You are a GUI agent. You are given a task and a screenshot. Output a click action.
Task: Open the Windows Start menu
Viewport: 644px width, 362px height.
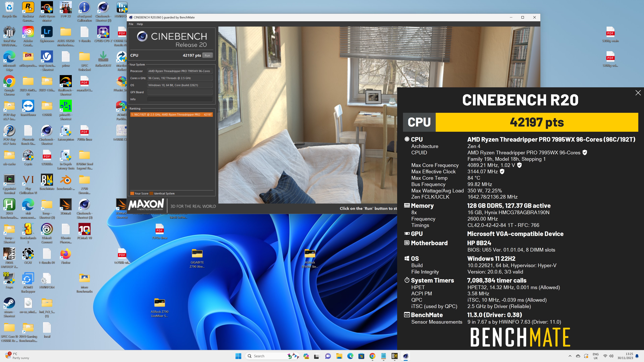[238, 356]
